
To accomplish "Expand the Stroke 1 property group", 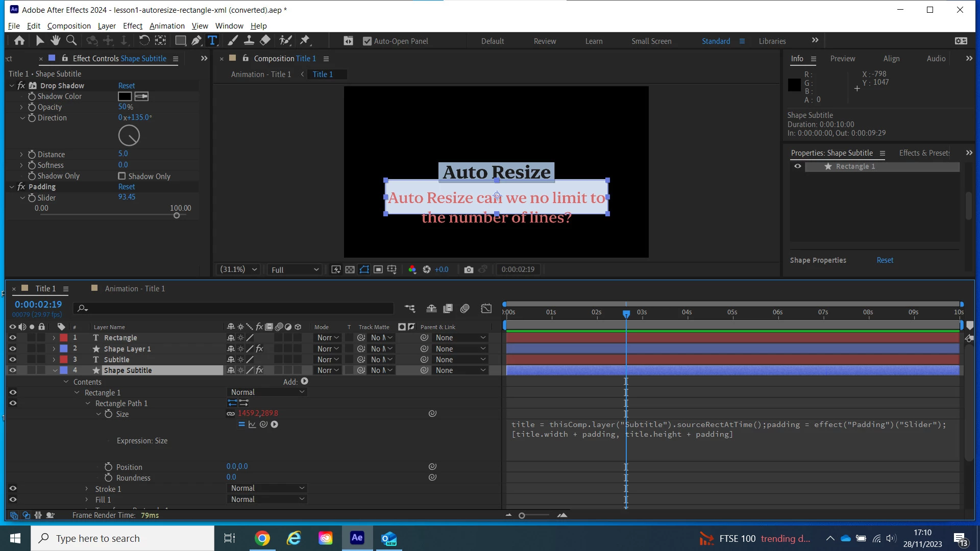I will 87,489.
